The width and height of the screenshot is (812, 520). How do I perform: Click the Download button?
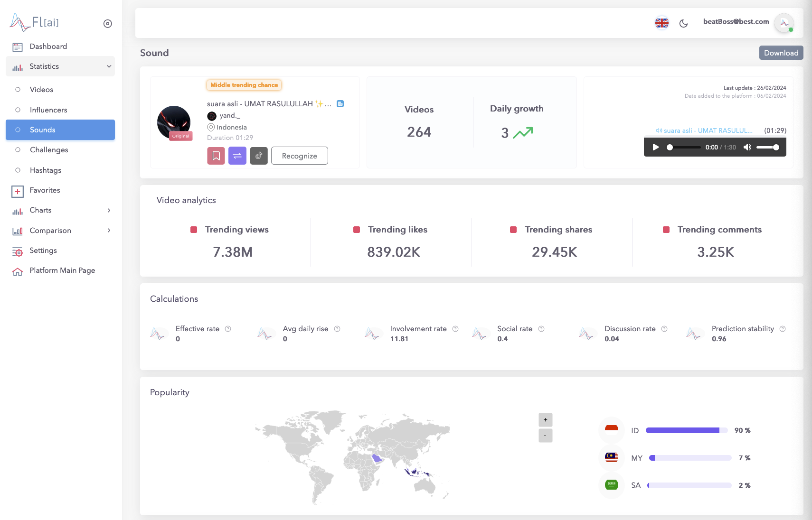pos(781,53)
